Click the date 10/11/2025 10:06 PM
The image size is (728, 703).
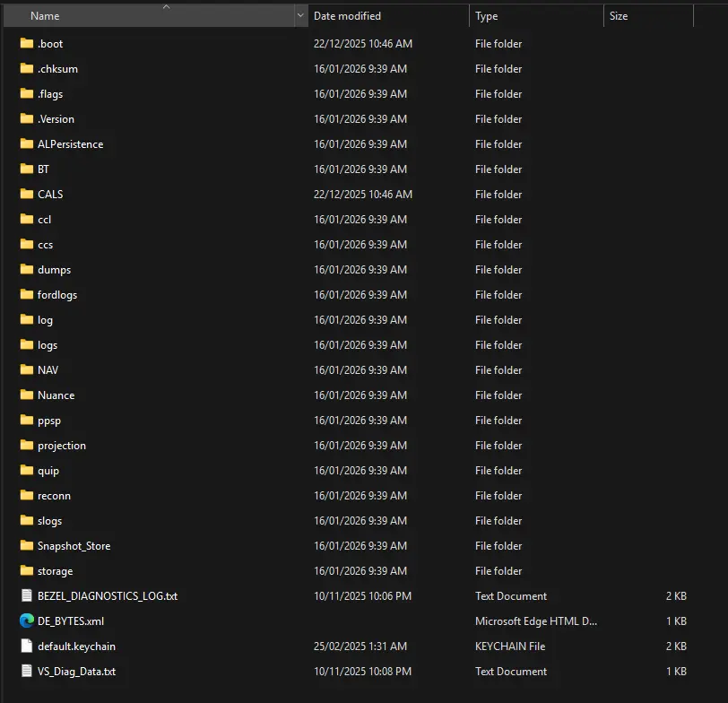coord(362,595)
